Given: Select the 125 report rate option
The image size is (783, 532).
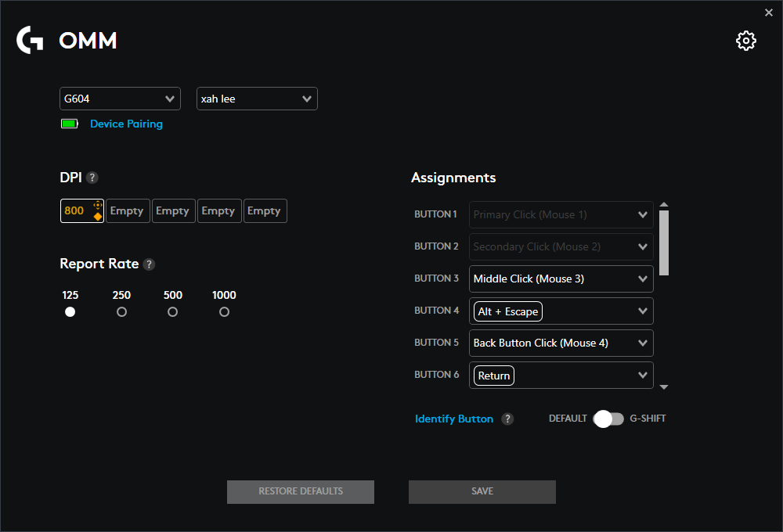Looking at the screenshot, I should [70, 312].
